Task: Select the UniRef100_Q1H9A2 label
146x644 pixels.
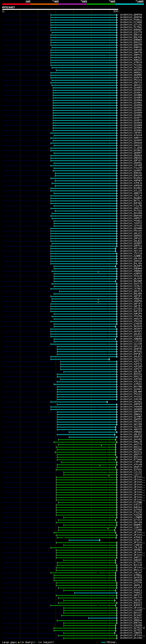Action: [131, 103]
